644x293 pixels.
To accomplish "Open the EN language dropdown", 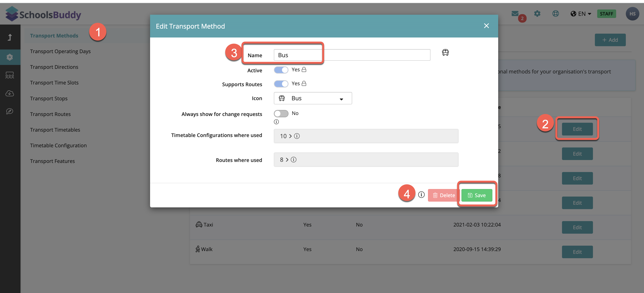I will (x=581, y=14).
